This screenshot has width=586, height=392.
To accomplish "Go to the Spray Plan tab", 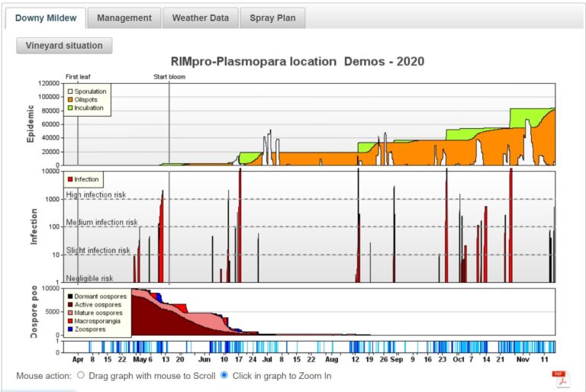I will (273, 18).
